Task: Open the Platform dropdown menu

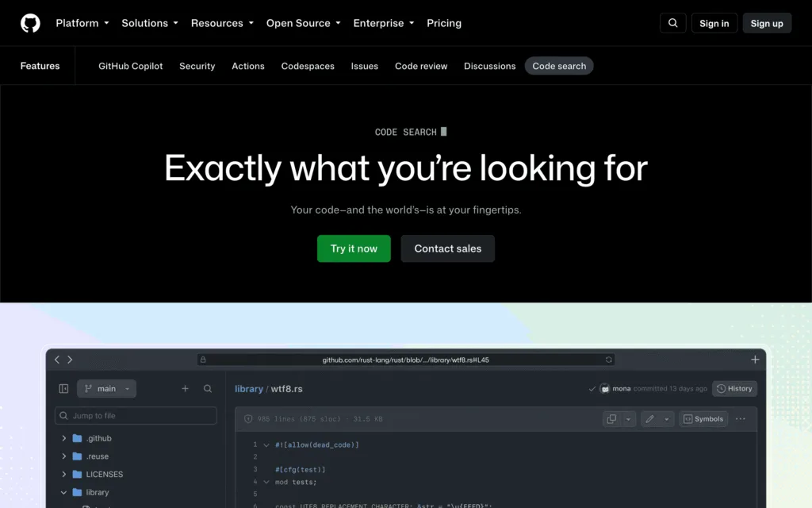Action: tap(82, 23)
